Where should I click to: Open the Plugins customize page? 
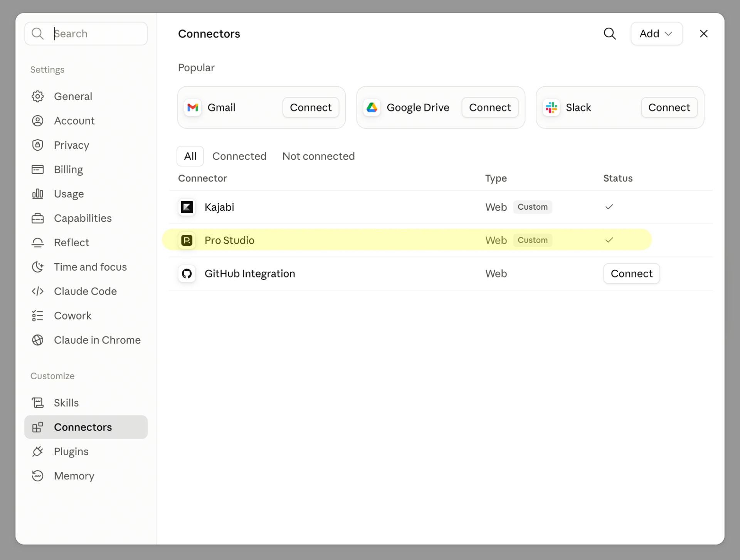click(x=86, y=451)
